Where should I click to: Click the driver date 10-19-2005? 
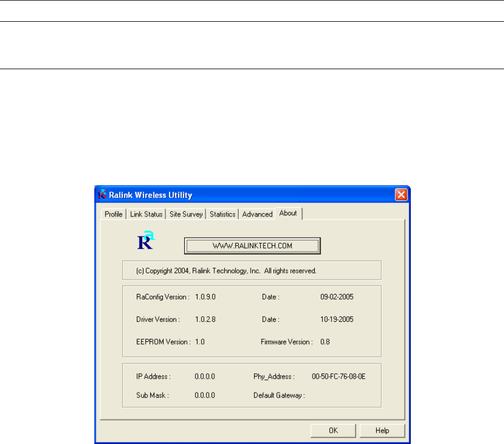[337, 320]
